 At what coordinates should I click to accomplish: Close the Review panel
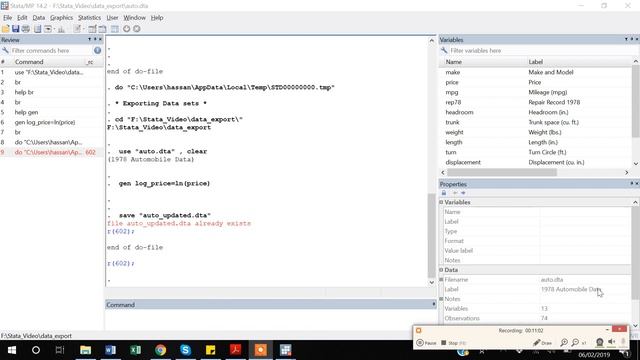[x=100, y=39]
